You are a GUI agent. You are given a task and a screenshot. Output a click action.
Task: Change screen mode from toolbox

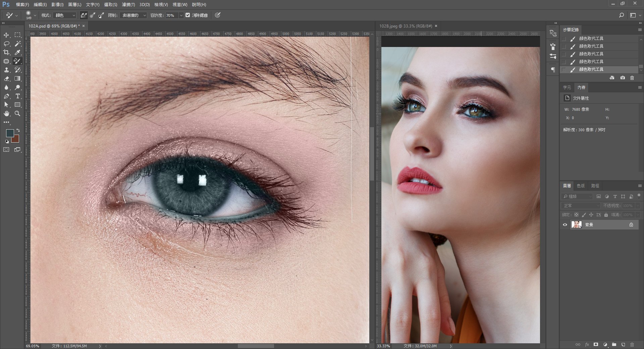click(x=17, y=150)
